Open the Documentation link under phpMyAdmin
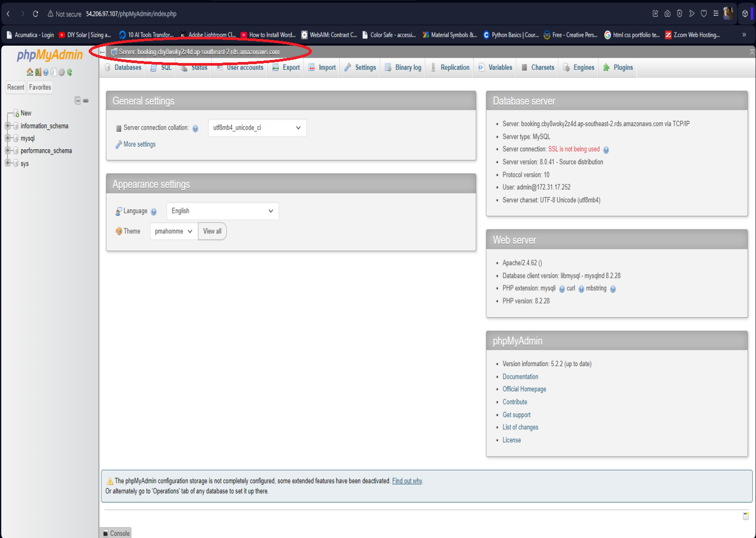Image resolution: width=756 pixels, height=538 pixels. [x=520, y=377]
